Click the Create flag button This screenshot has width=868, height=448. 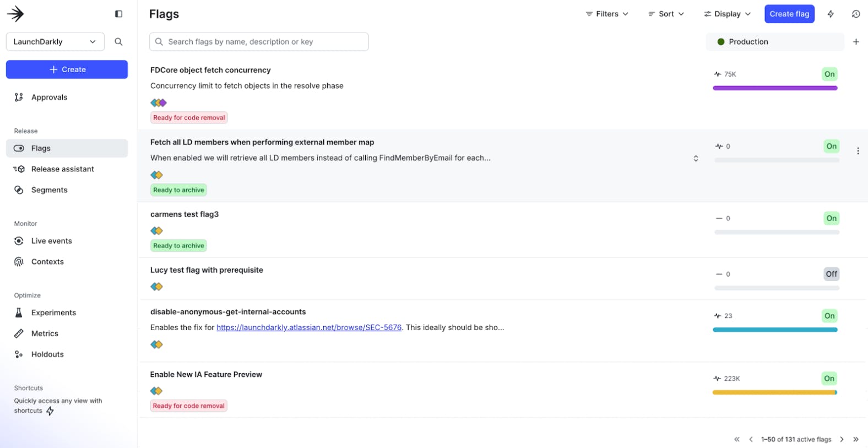(789, 14)
